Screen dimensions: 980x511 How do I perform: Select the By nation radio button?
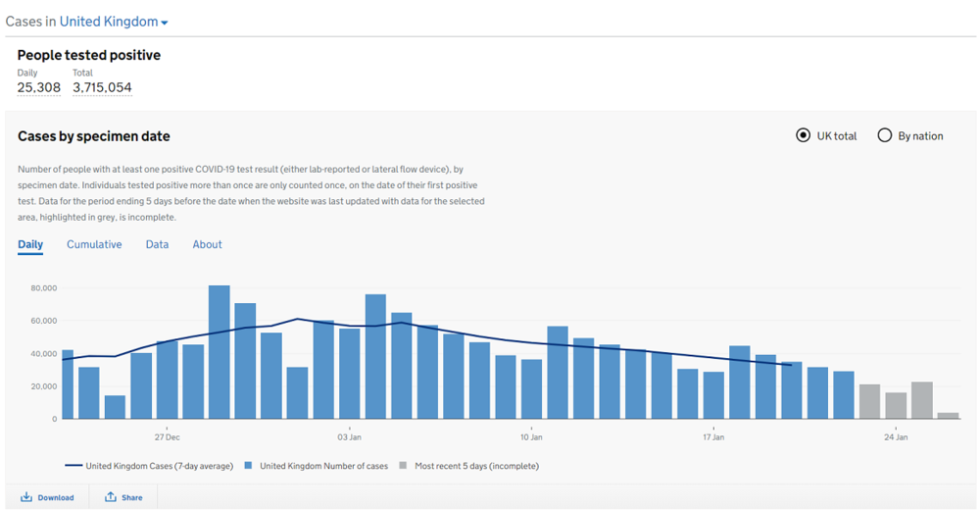click(884, 135)
